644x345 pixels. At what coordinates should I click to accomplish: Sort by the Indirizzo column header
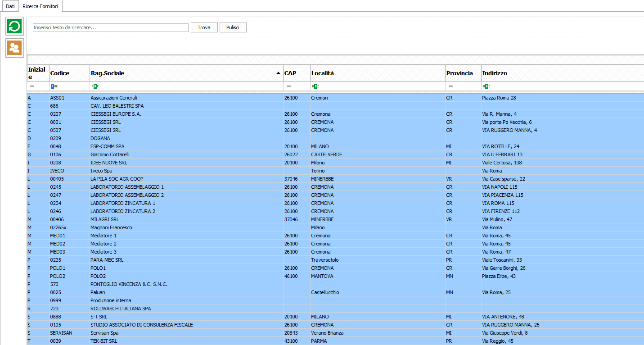563,73
